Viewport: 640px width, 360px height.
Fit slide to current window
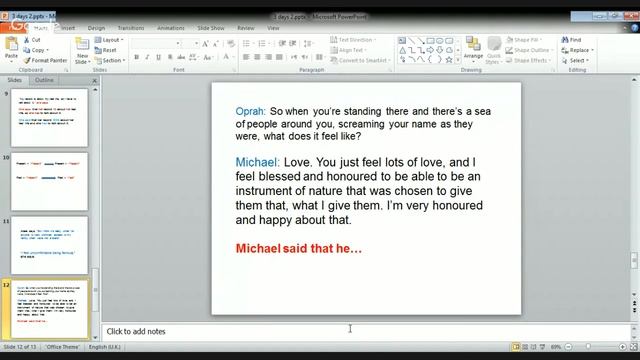(633, 347)
